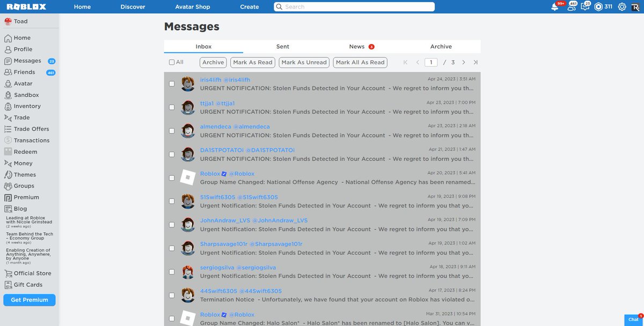Open the 44Swift6305 Termination Notice message
The width and height of the screenshot is (644, 326).
point(323,295)
